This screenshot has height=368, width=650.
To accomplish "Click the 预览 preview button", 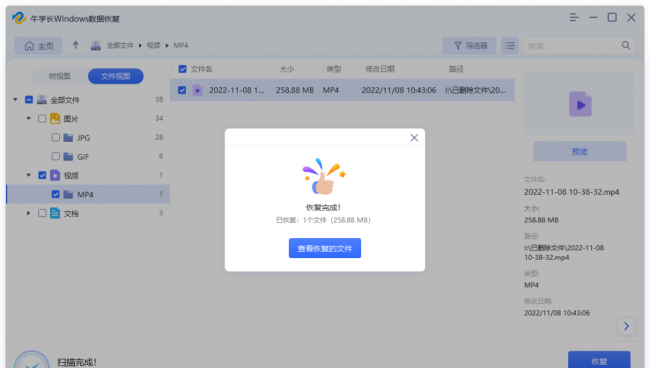I will pos(580,151).
